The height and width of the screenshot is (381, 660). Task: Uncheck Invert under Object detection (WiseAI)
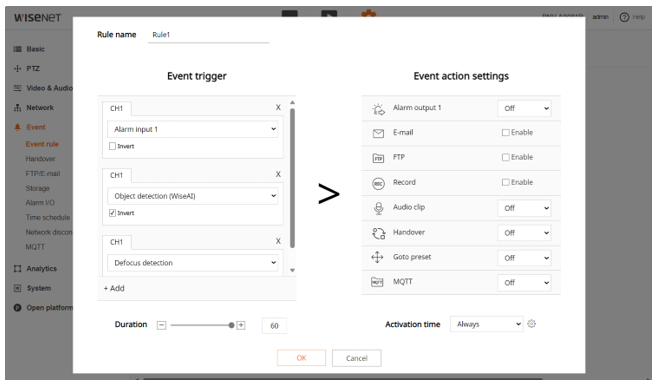pos(112,213)
